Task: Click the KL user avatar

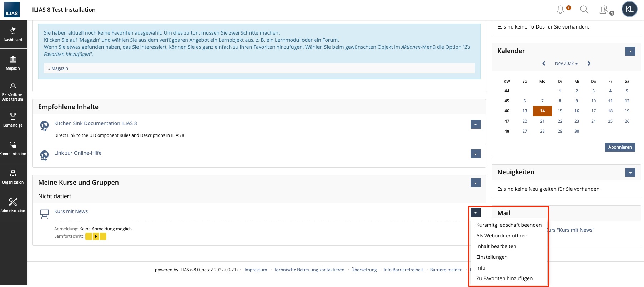Action: click(x=629, y=10)
